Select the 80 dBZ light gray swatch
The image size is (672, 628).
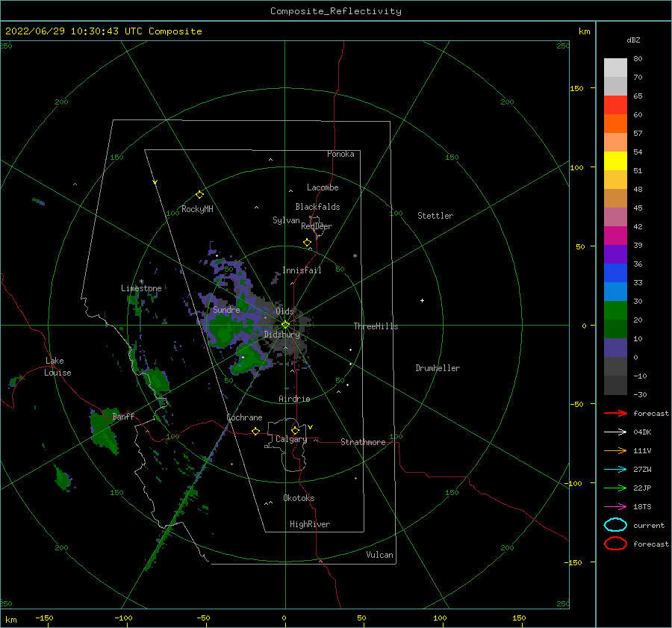[x=615, y=67]
